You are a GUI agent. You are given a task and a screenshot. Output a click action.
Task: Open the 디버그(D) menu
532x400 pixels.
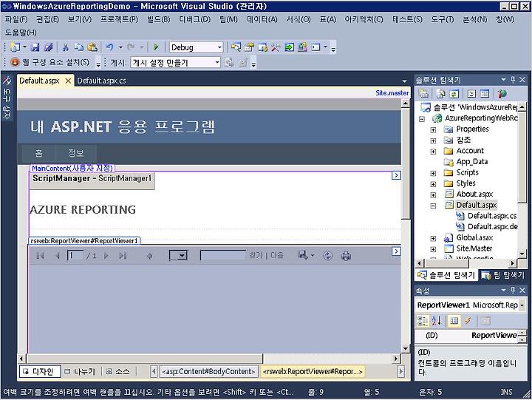195,20
